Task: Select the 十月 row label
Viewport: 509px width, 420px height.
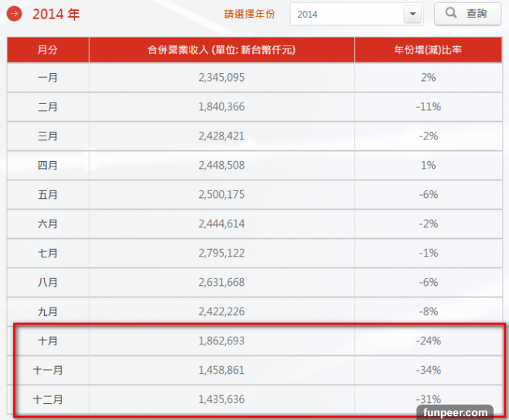Action: click(48, 341)
